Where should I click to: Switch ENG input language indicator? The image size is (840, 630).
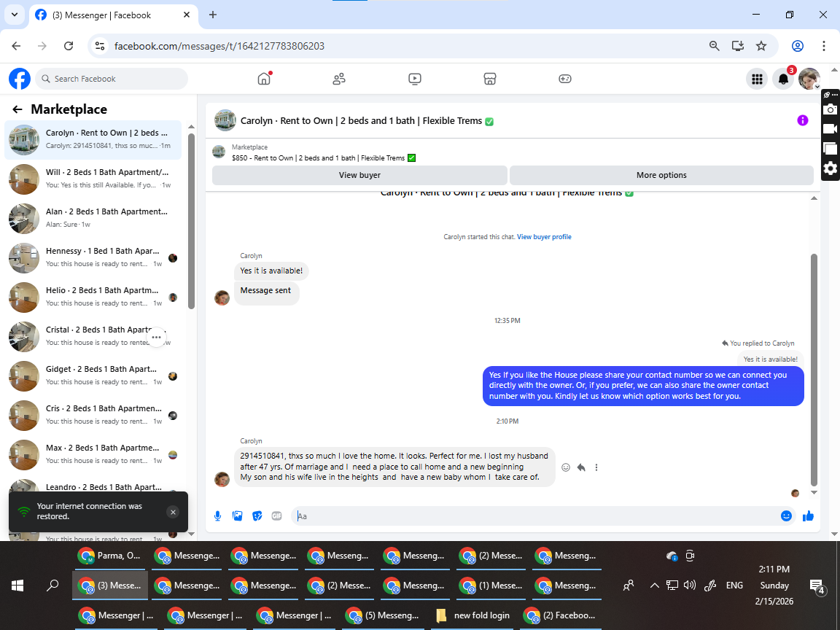(734, 586)
